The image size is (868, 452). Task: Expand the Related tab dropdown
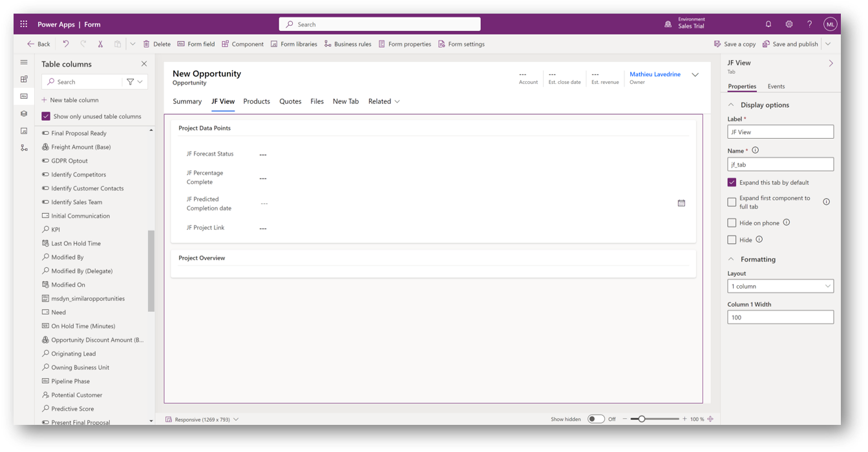(x=397, y=101)
